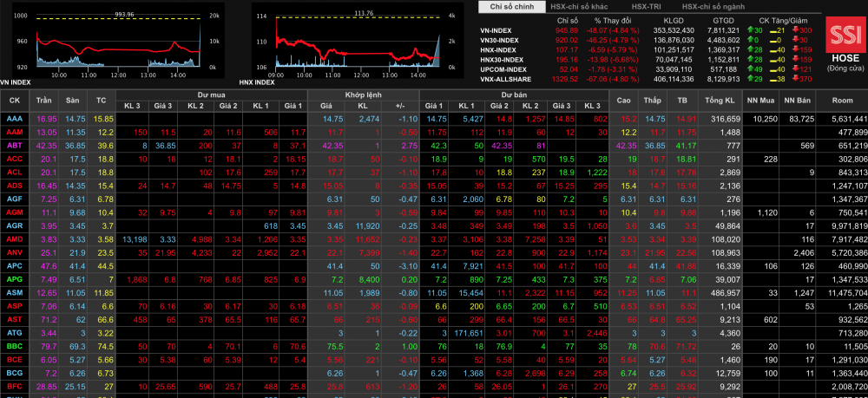Image resolution: width=868 pixels, height=398 pixels.
Task: Select the Chỉ số chính tab
Action: click(x=512, y=7)
